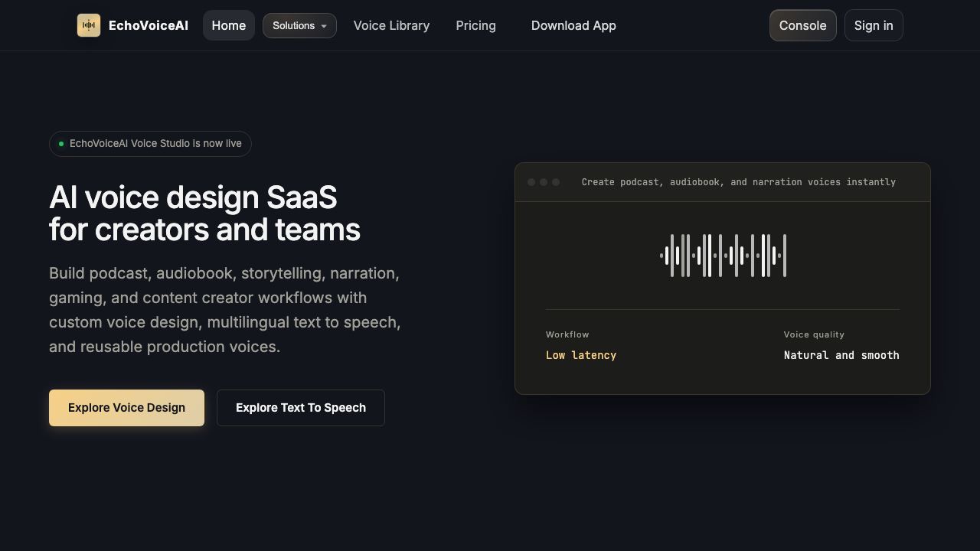
Task: Click the audio waveform graphic in the preview card
Action: click(723, 256)
